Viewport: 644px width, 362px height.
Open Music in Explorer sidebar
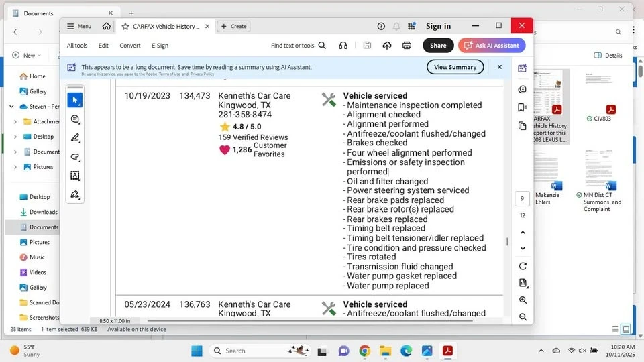click(32, 257)
